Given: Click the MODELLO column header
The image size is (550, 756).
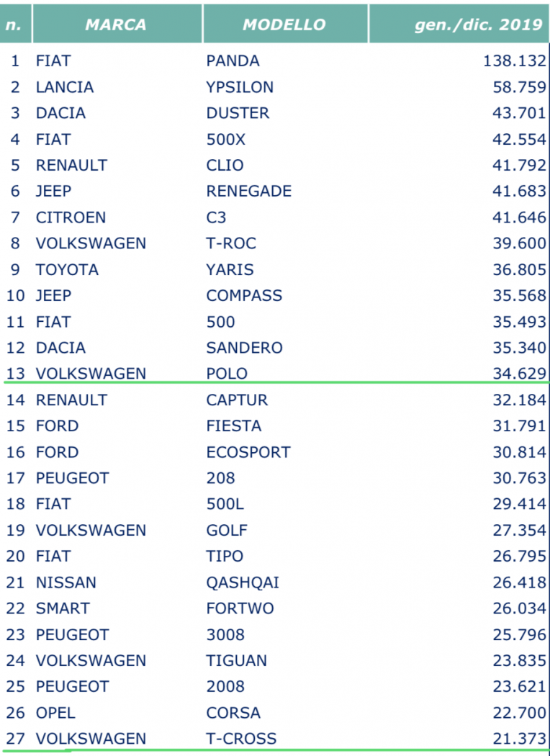Looking at the screenshot, I should tap(285, 24).
